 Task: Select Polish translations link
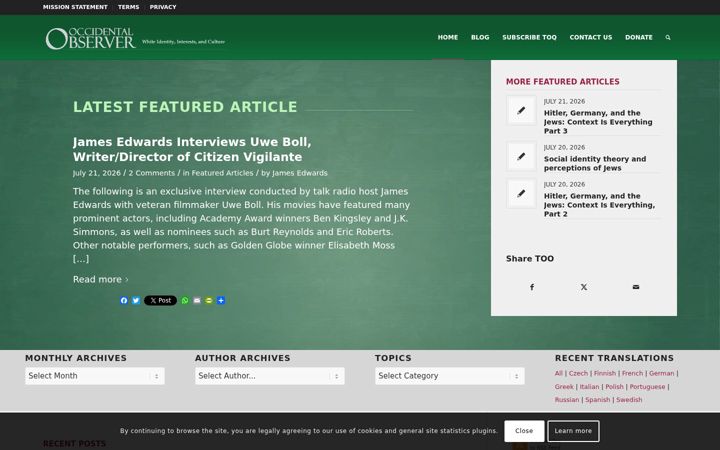[614, 387]
